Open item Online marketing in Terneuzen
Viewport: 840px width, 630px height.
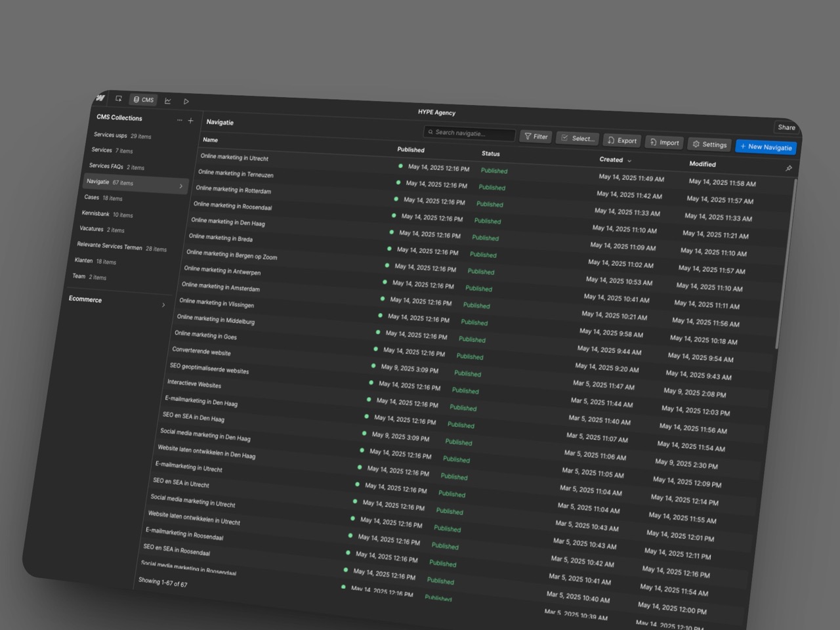[x=236, y=174]
